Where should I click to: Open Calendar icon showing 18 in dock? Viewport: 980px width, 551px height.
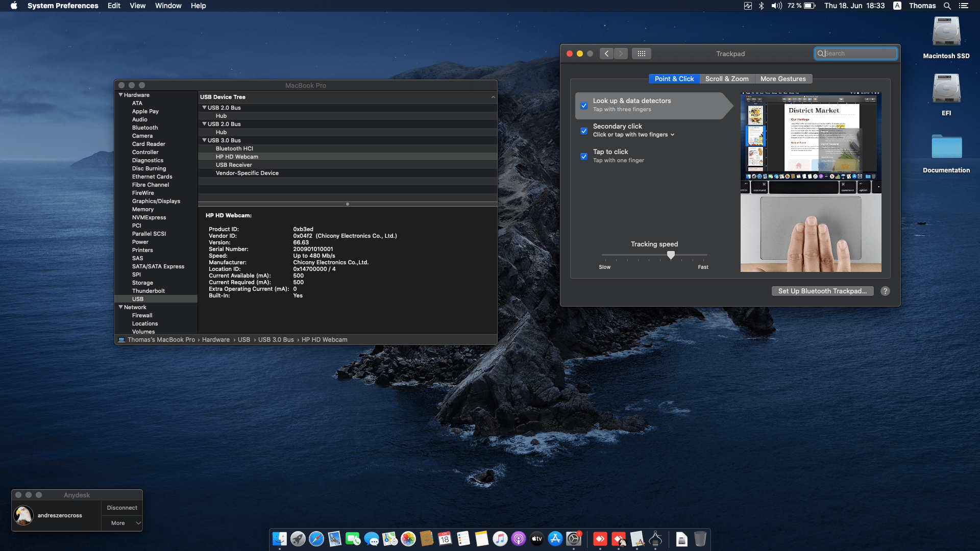point(445,539)
